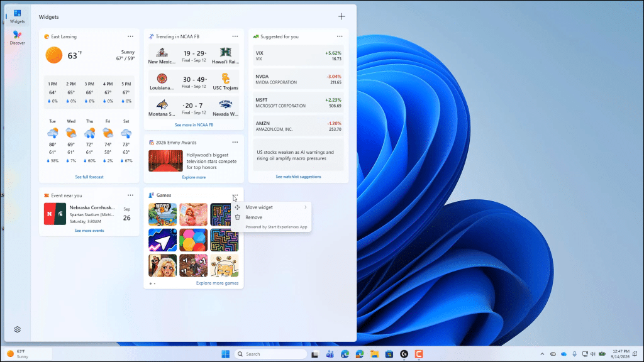
Task: Launch the colorful hexagon puzzle game tile
Action: 194,240
